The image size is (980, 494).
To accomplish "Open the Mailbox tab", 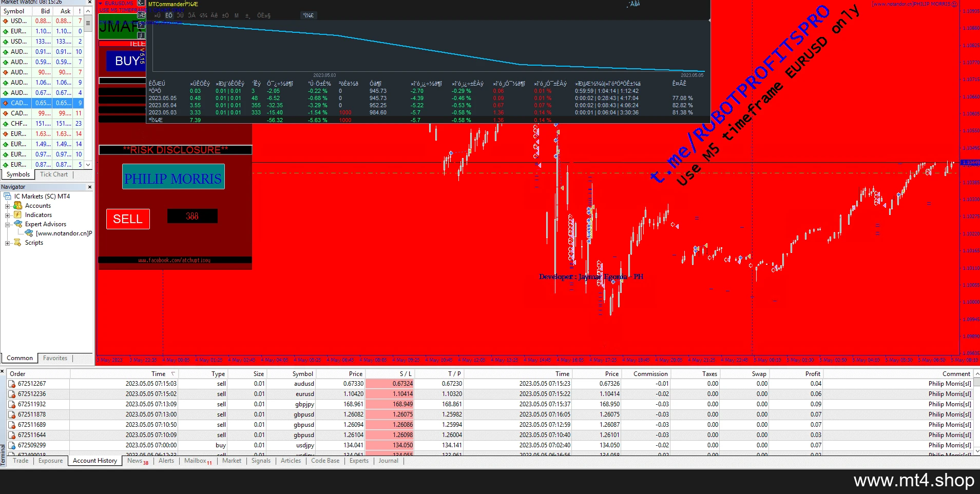I will point(198,461).
